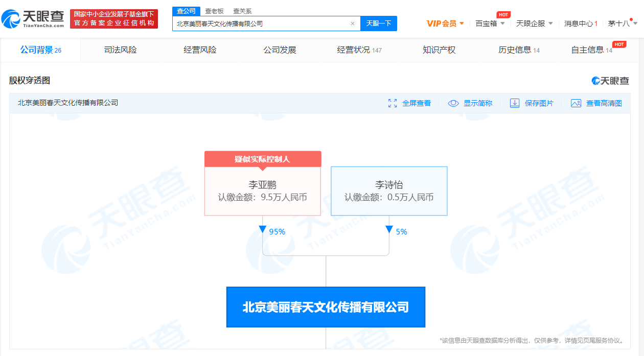Viewport: 644px width, 356px height.
Task: Open the 经营状况 tab
Action: (359, 50)
